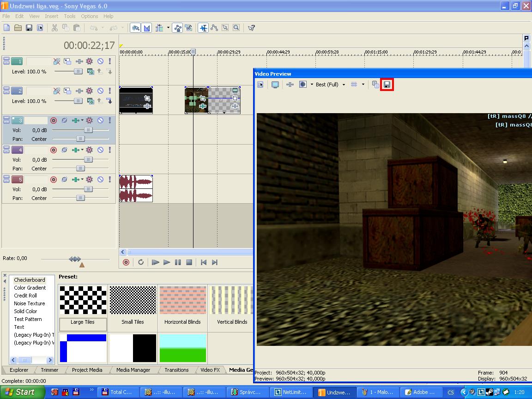Create a new project with the New icon
The height and width of the screenshot is (399, 532).
click(7, 28)
